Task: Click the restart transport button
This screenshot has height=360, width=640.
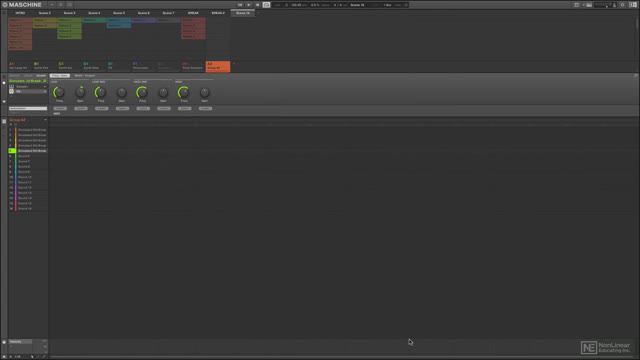Action: tap(240, 5)
